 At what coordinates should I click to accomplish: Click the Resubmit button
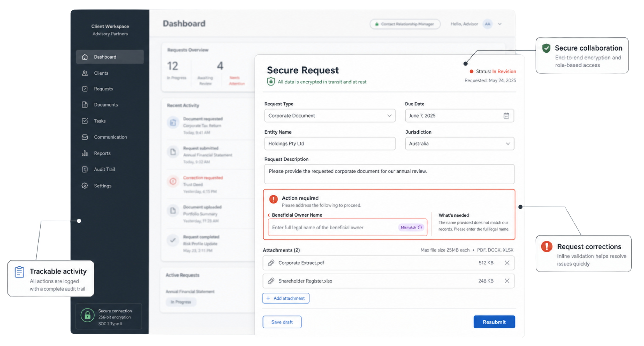(494, 322)
